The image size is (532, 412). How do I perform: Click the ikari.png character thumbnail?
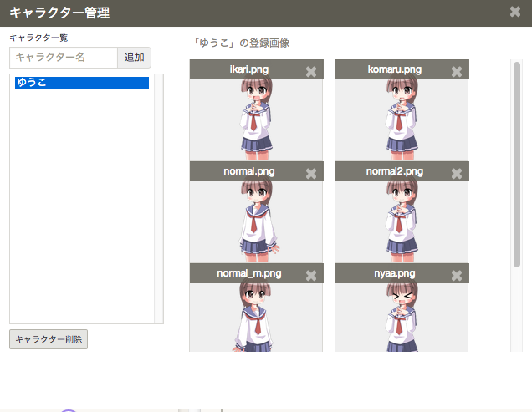tap(256, 119)
